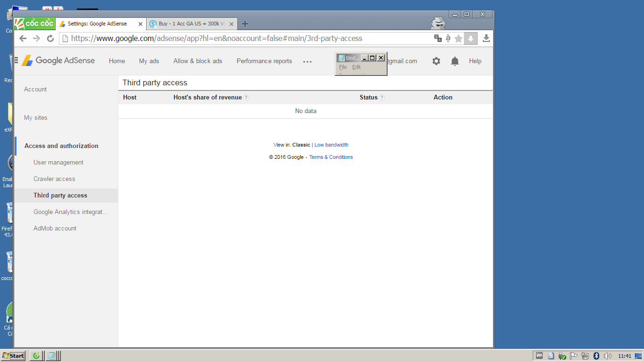Viewport: 644px width, 362px height.
Task: Open Crawler access settings
Action: click(x=54, y=179)
